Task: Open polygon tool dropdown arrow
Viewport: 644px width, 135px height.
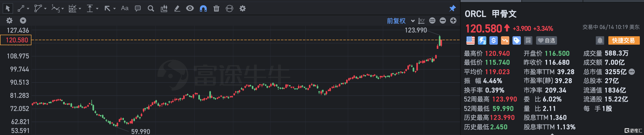Action: (x=45, y=9)
